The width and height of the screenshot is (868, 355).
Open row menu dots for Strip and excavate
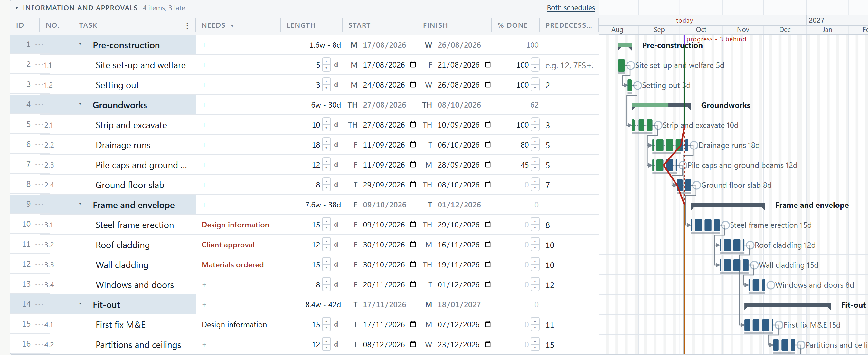pos(39,125)
